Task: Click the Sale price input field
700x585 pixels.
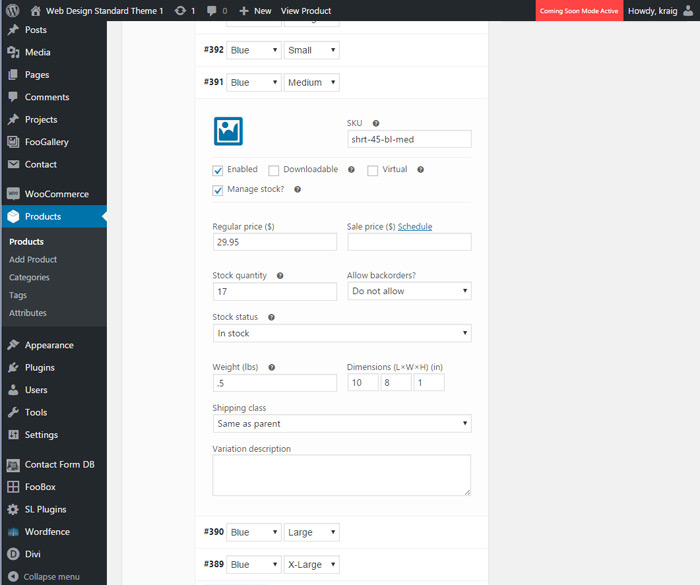Action: pos(409,242)
